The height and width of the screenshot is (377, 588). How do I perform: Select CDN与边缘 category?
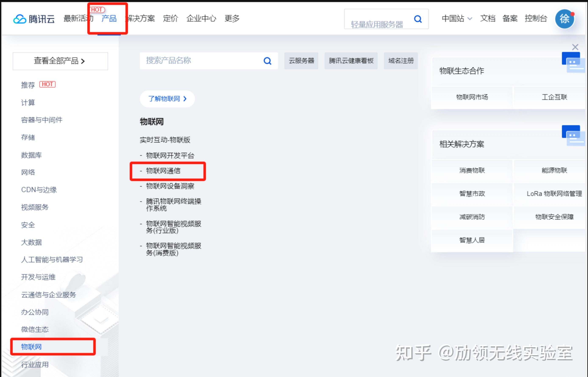pos(39,190)
